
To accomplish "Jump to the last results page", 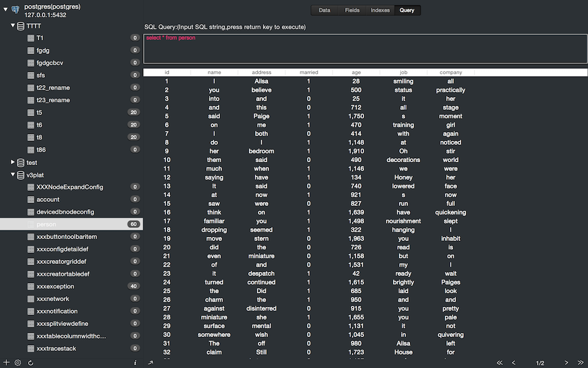I will [x=581, y=363].
